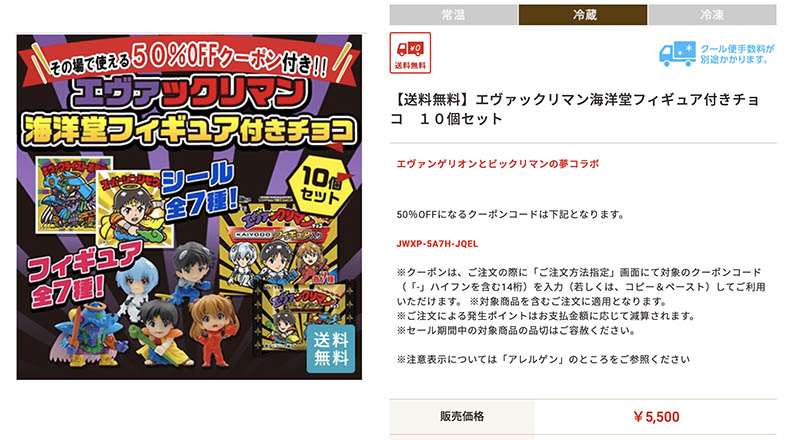
Task: Select the 冷凍 frozen tab
Action: tap(712, 15)
